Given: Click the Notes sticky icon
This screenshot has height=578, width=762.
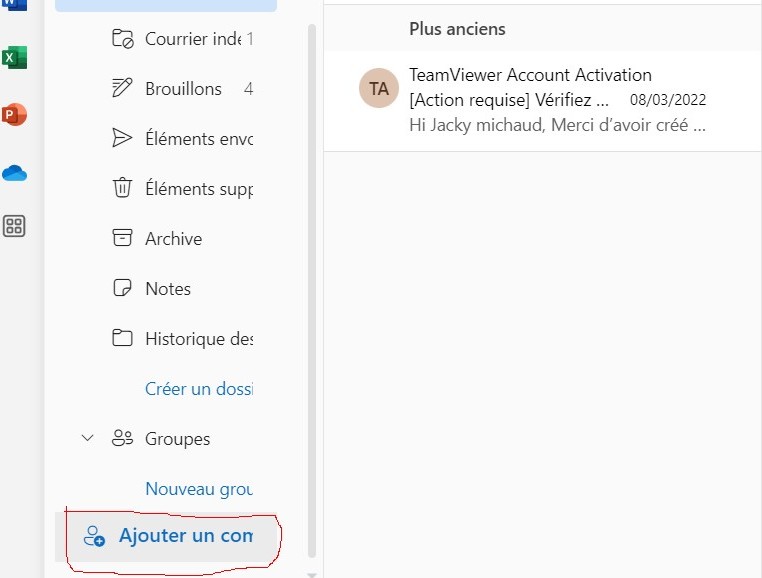Looking at the screenshot, I should click(122, 289).
